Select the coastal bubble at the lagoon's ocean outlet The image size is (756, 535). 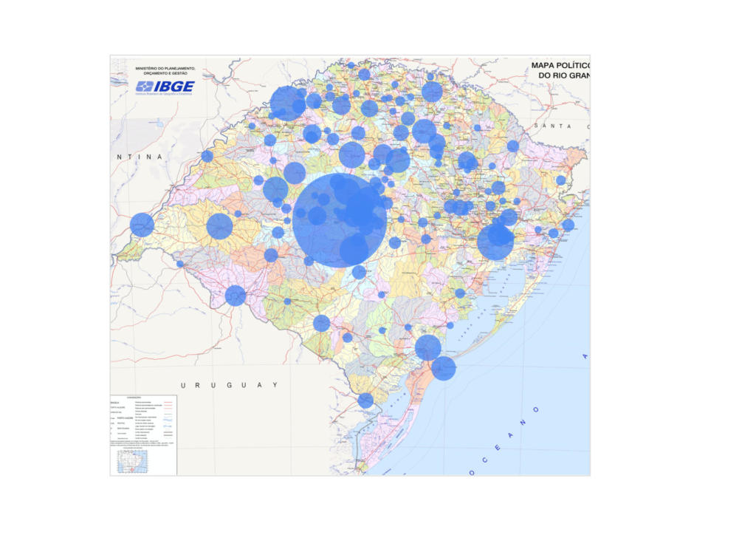444,368
